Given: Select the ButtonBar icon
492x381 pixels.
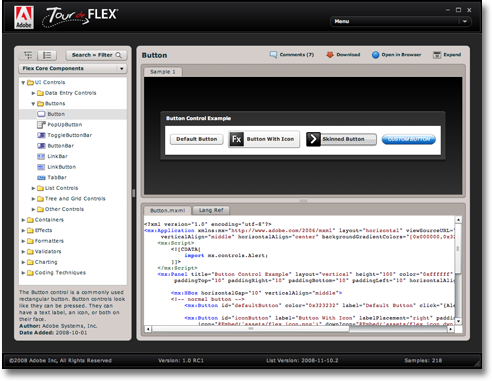Looking at the screenshot, I should click(41, 146).
